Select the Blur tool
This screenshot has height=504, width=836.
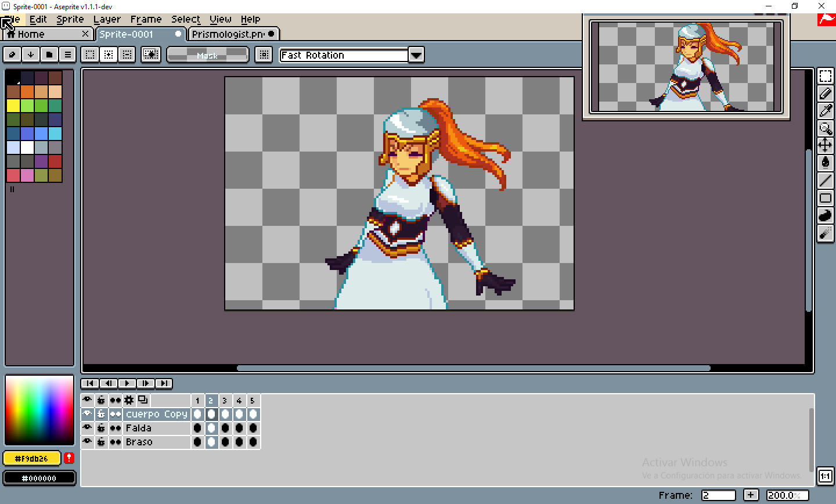pyautogui.click(x=825, y=233)
